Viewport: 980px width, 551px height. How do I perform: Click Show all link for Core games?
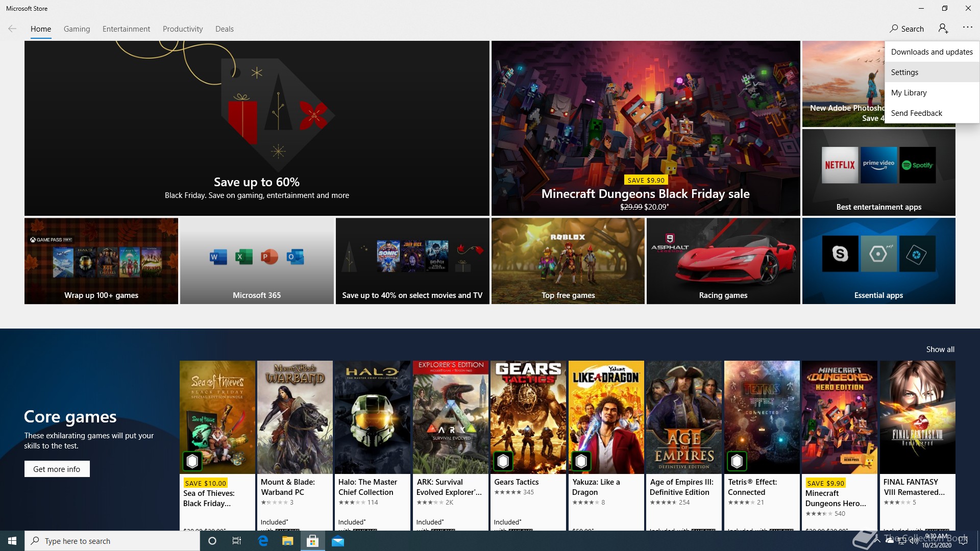coord(940,349)
